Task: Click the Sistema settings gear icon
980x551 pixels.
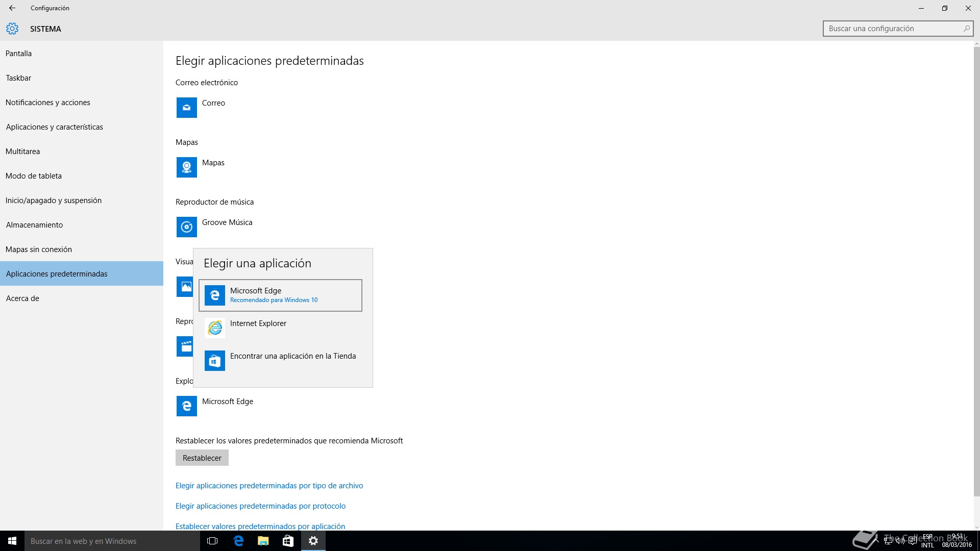Action: point(12,29)
